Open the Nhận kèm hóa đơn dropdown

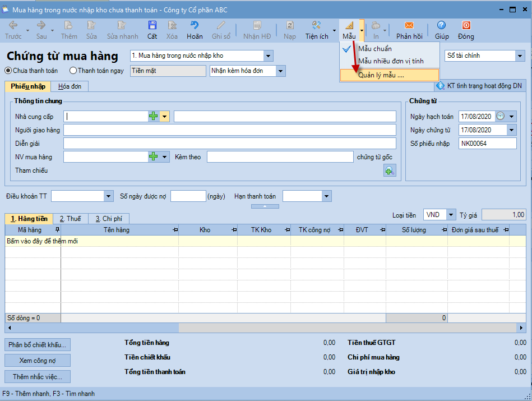pyautogui.click(x=281, y=71)
